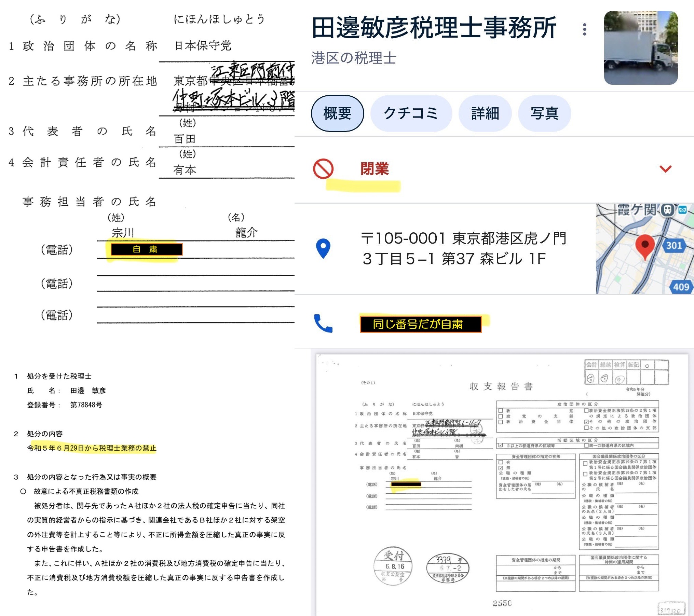Click the clerk surname 宗川
Screen dimensions: 694x616
click(123, 233)
